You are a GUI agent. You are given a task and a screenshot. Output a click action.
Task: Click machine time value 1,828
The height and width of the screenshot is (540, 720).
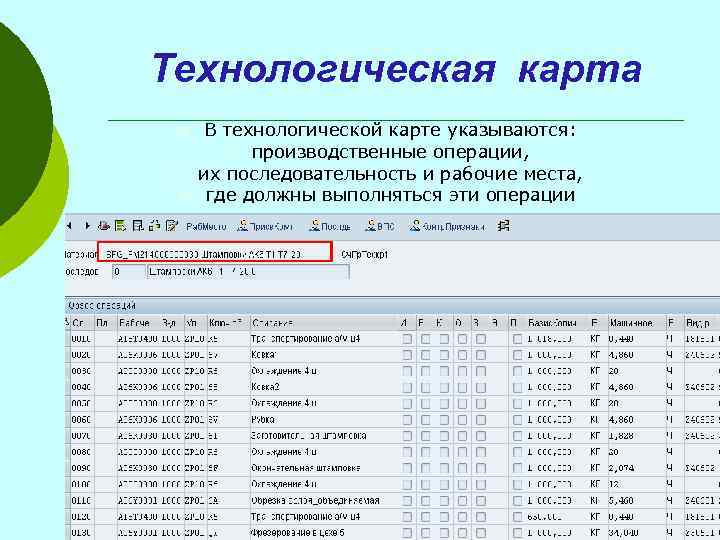(x=621, y=436)
